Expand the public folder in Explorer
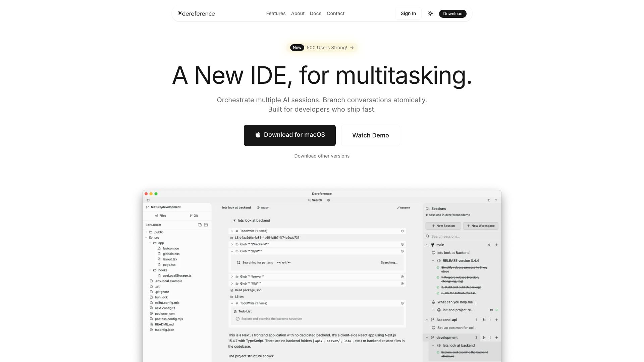 pyautogui.click(x=146, y=232)
